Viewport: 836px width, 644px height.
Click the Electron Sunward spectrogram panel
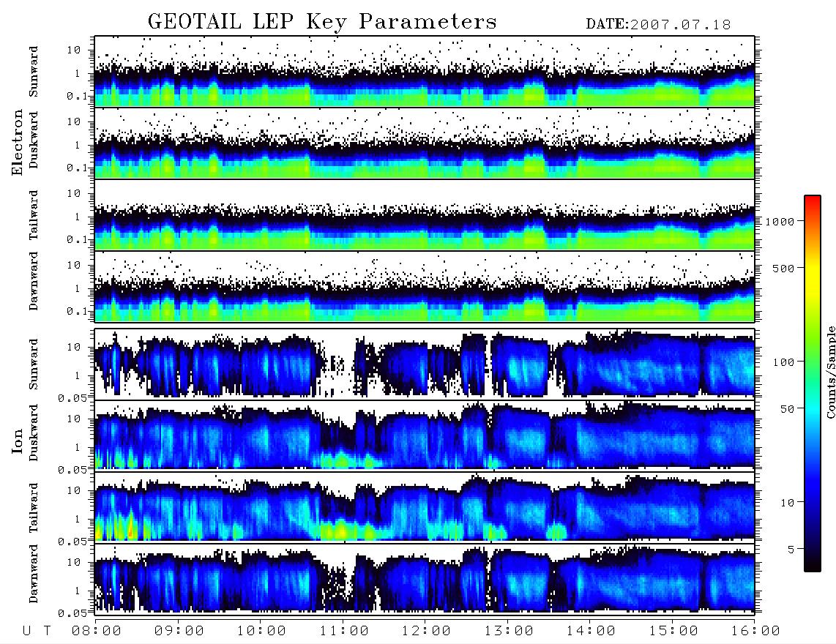[425, 72]
